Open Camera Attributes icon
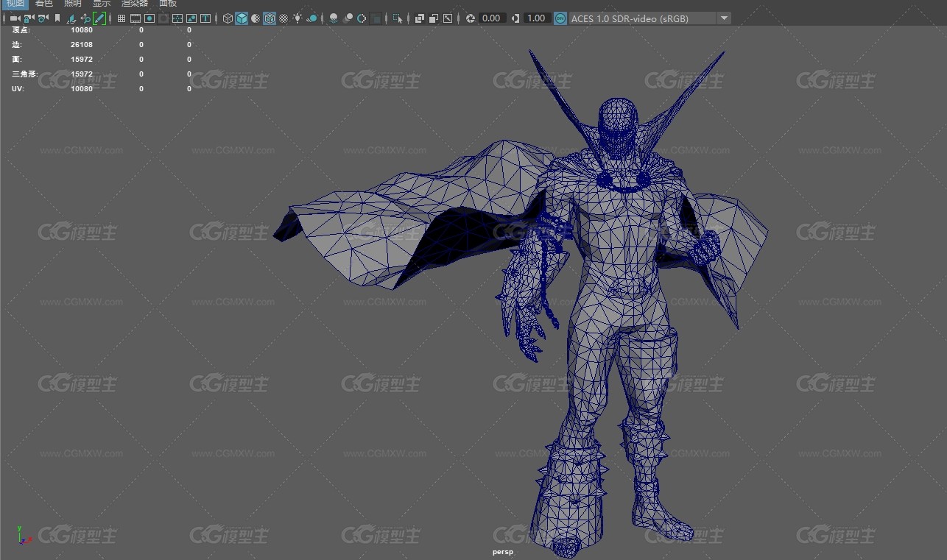Image resolution: width=947 pixels, height=560 pixels. click(43, 18)
